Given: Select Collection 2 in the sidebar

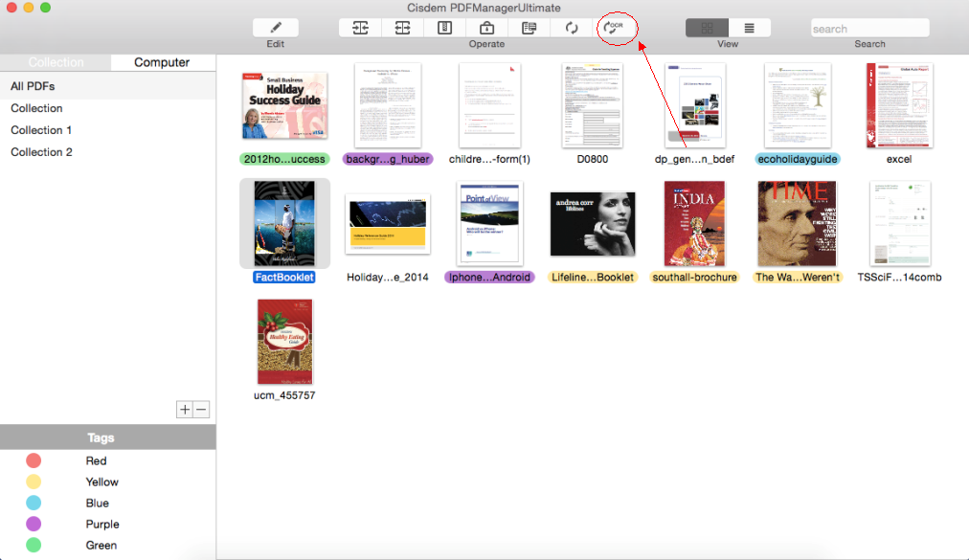Looking at the screenshot, I should click(41, 152).
